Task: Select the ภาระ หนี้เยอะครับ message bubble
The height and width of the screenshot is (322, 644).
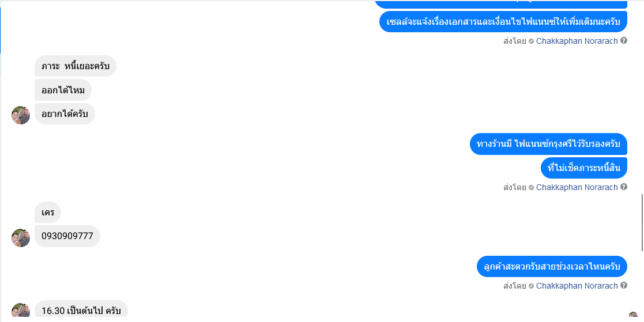Action: click(75, 66)
